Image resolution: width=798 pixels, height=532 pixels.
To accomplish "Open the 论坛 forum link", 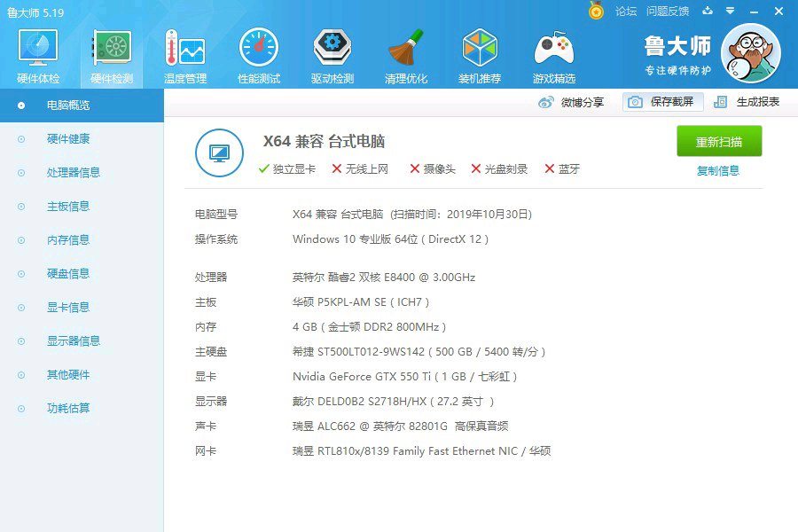I will [x=626, y=12].
